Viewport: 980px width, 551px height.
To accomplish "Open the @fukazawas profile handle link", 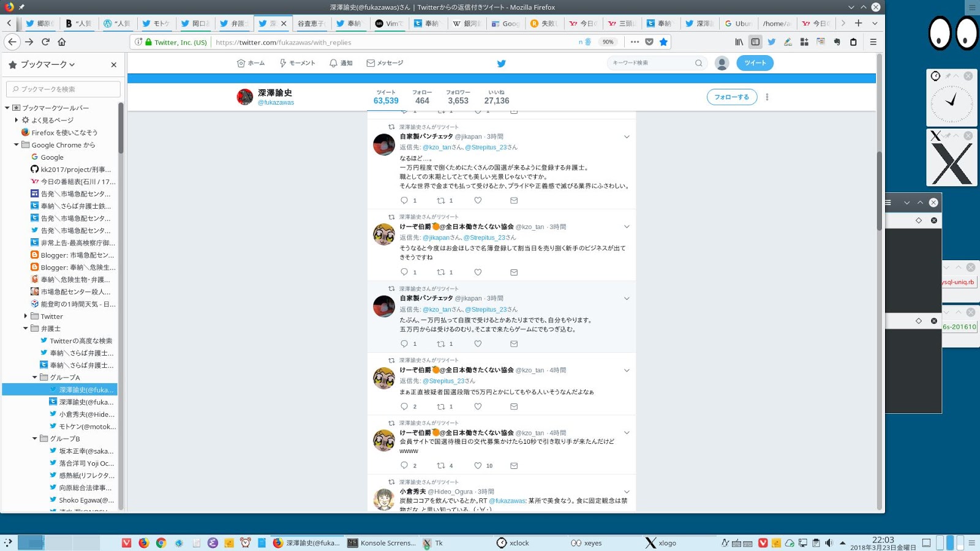I will [x=276, y=103].
